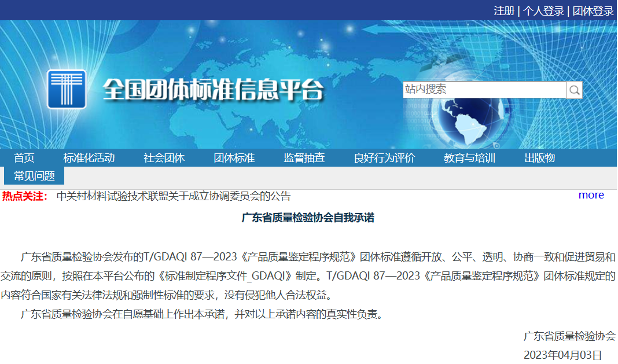The image size is (618, 364).
Task: Open the 团体标准 menu item
Action: pyautogui.click(x=234, y=158)
